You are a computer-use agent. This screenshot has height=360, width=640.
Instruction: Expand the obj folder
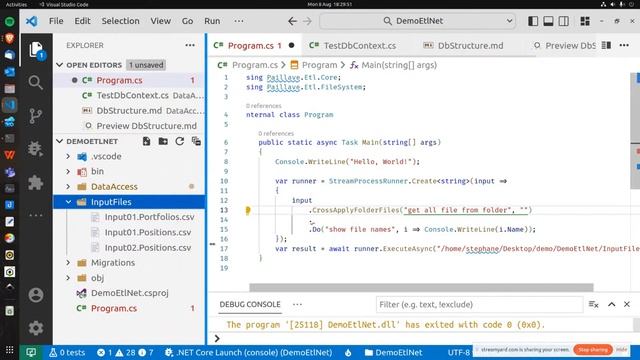68,278
